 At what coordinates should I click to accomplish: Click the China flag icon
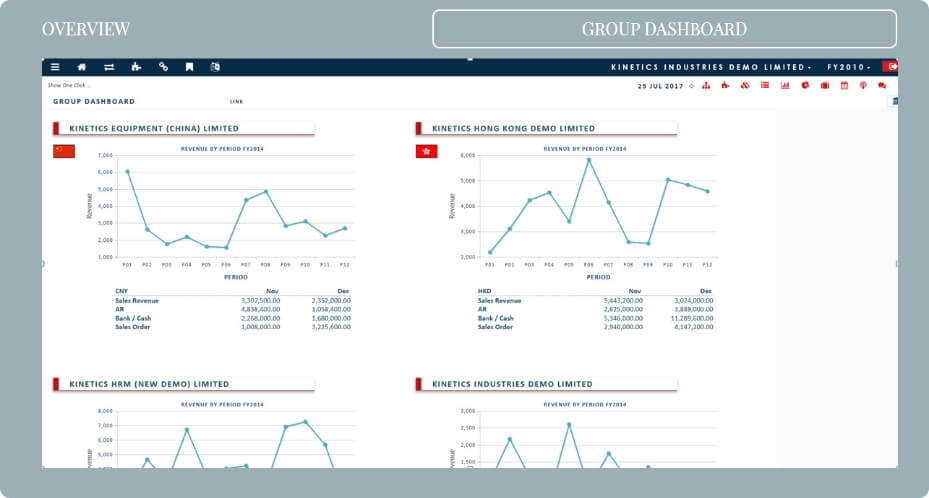click(x=64, y=151)
